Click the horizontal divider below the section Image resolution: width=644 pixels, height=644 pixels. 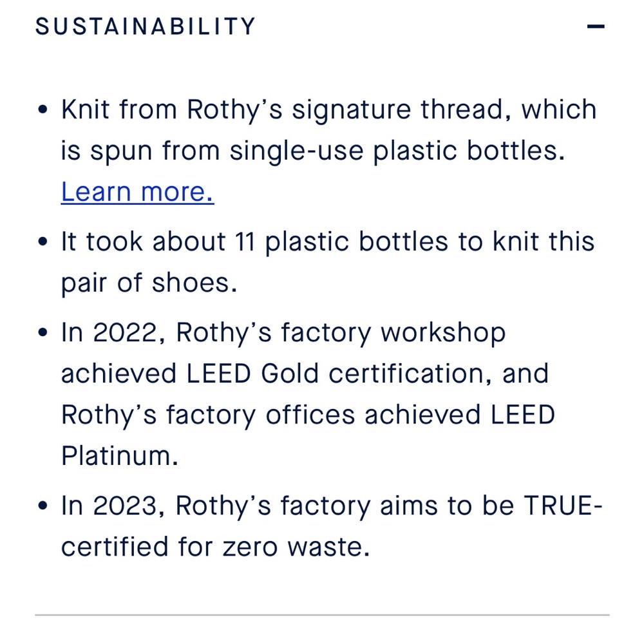[x=322, y=615]
